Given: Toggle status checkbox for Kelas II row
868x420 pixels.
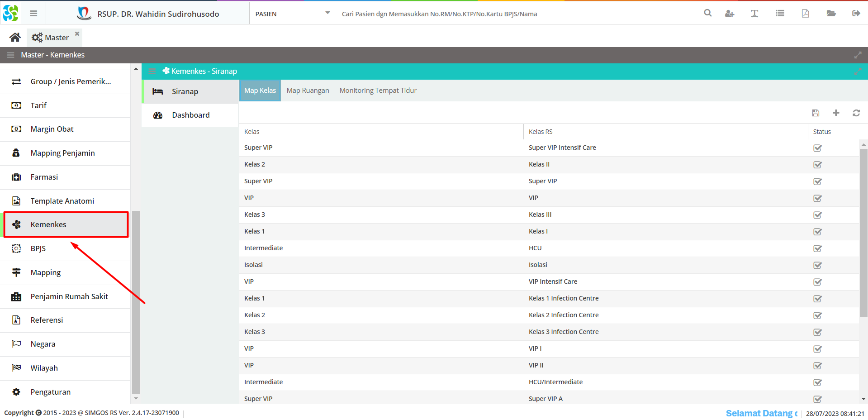Looking at the screenshot, I should point(817,165).
